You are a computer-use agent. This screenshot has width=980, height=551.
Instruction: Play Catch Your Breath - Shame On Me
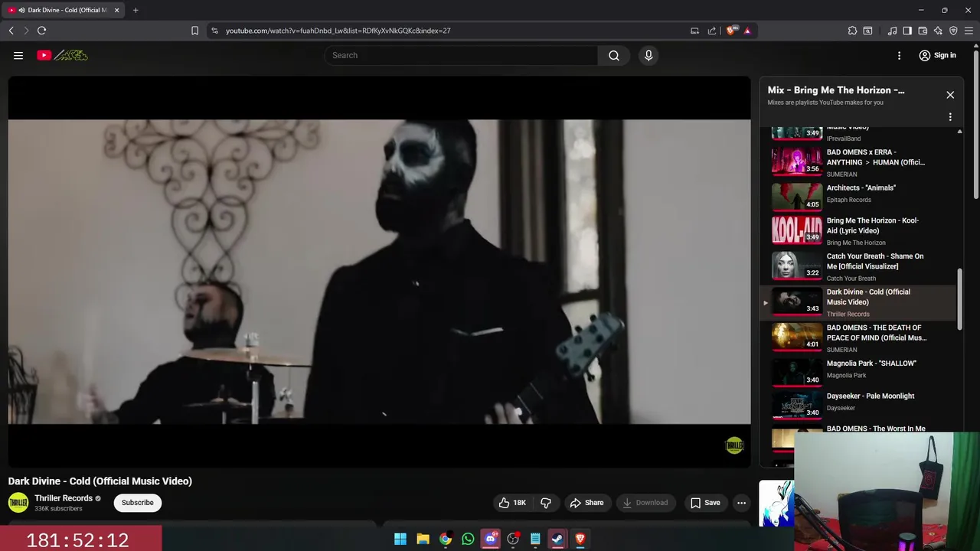coord(858,267)
